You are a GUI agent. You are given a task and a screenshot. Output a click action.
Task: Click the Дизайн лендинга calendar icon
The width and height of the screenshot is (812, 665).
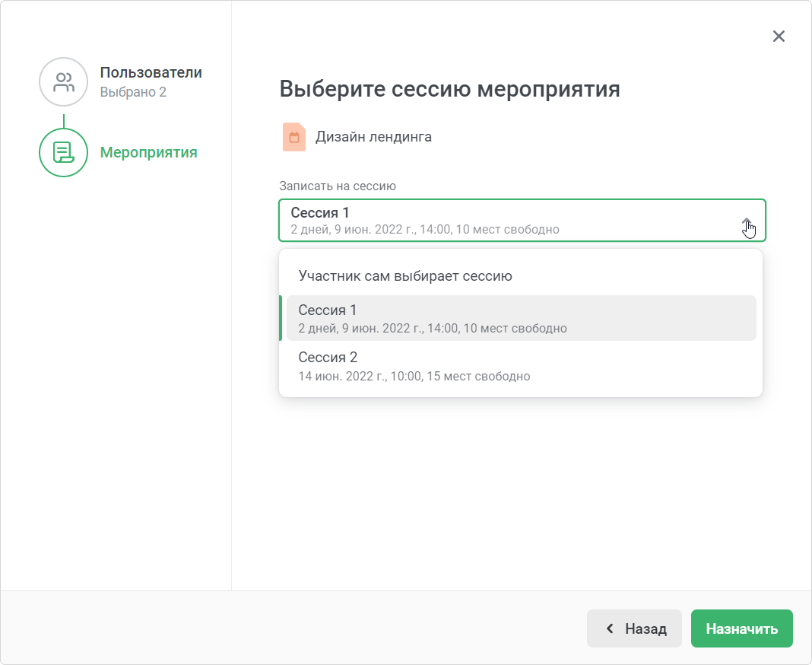pos(293,137)
